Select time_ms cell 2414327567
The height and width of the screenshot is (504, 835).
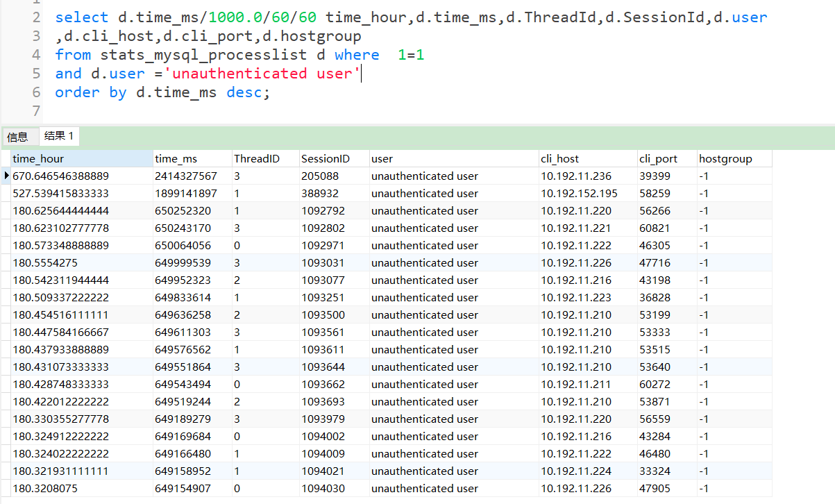192,176
